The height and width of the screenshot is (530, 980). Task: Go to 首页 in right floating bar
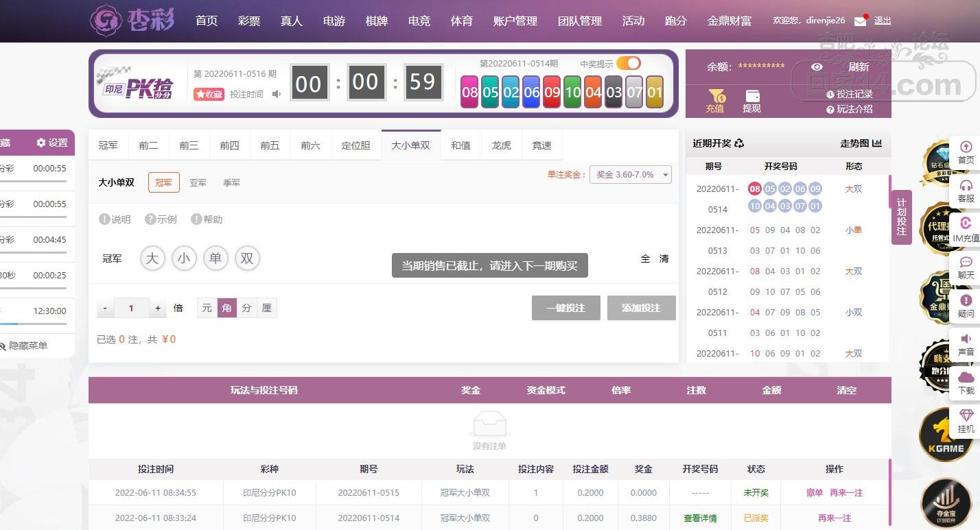966,152
